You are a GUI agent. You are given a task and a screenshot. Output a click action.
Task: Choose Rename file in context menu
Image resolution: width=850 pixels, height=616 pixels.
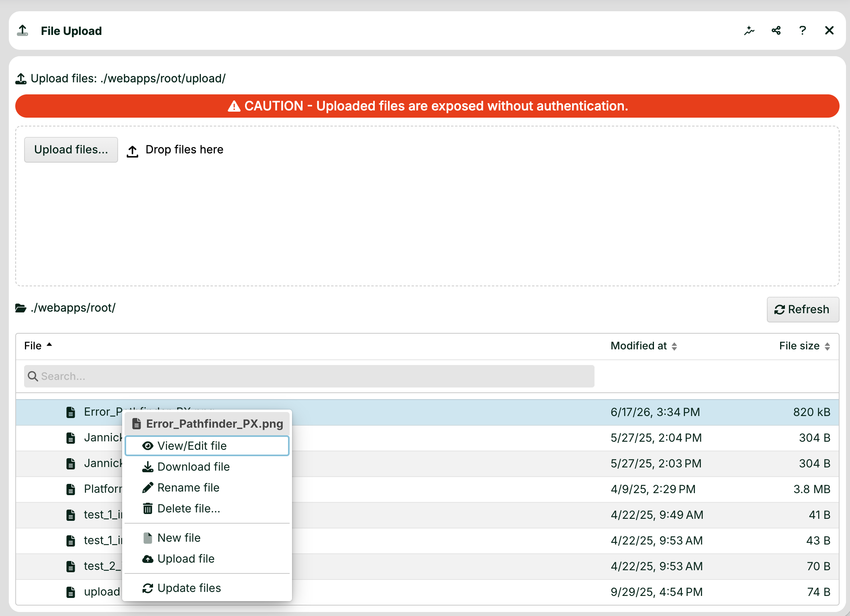click(207, 487)
